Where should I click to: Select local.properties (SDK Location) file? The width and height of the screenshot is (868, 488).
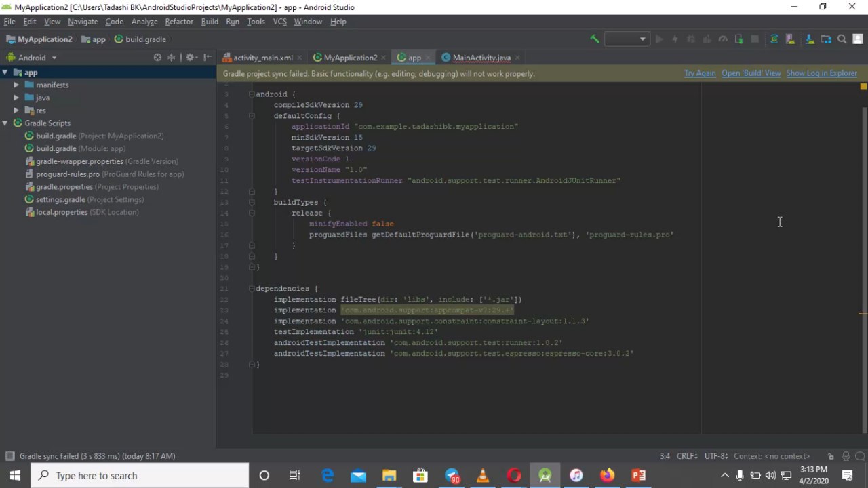pos(87,212)
